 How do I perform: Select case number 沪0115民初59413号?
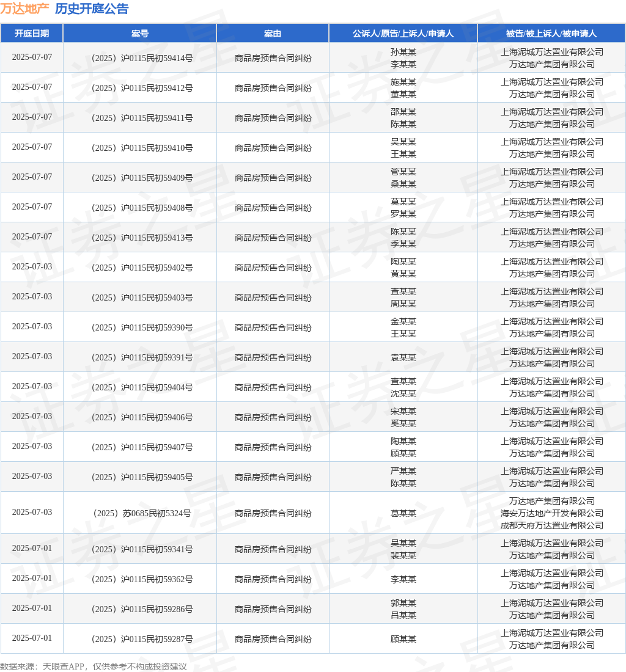[x=142, y=238]
